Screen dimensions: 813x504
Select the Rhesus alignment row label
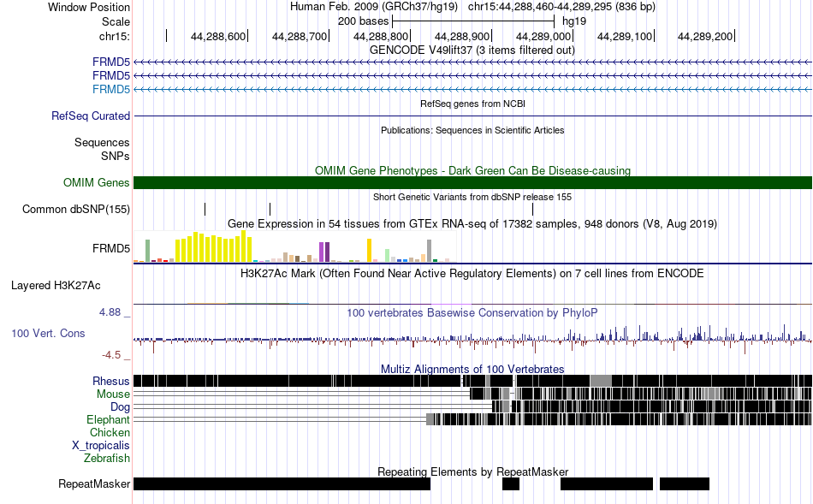111,381
